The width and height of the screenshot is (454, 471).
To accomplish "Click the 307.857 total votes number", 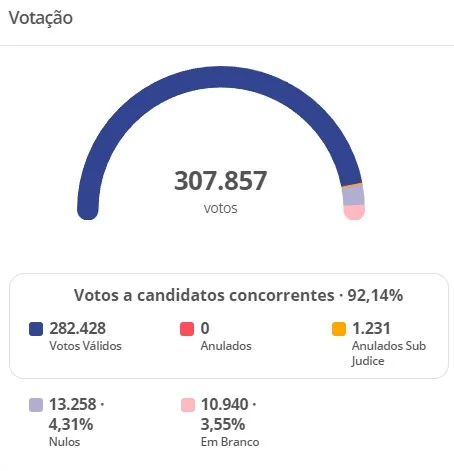I will pyautogui.click(x=221, y=181).
